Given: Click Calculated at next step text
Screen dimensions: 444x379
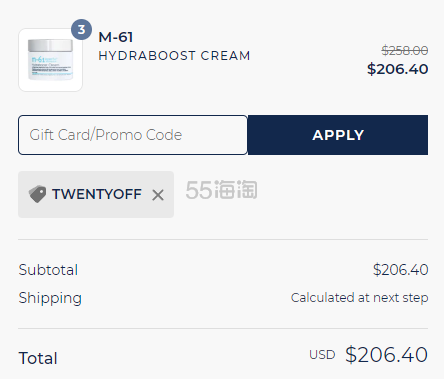Looking at the screenshot, I should point(359,298).
